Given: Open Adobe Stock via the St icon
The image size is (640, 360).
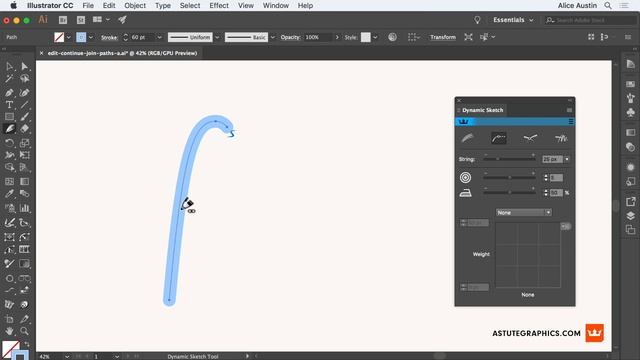Looking at the screenshot, I should [81, 20].
